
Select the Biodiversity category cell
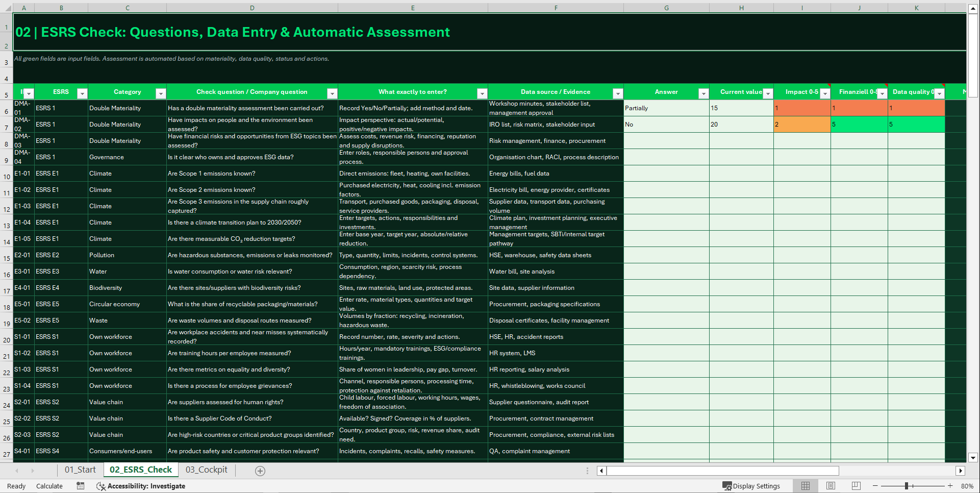pos(127,288)
